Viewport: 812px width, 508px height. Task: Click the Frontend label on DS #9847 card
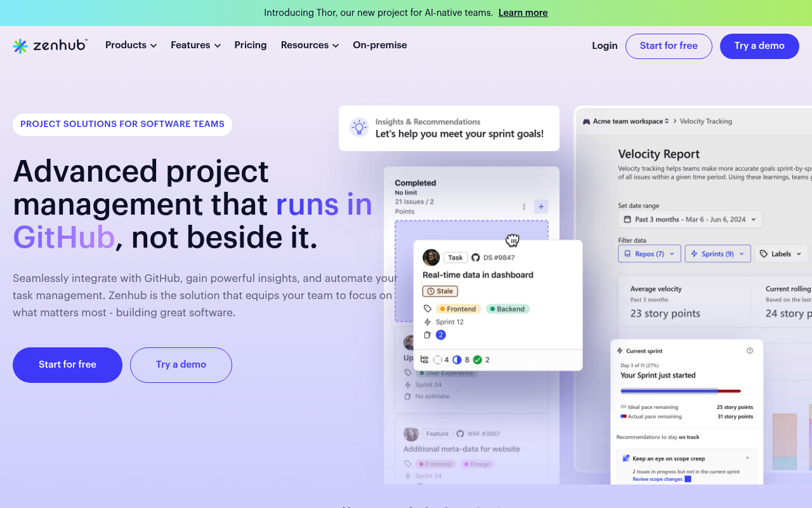click(458, 309)
